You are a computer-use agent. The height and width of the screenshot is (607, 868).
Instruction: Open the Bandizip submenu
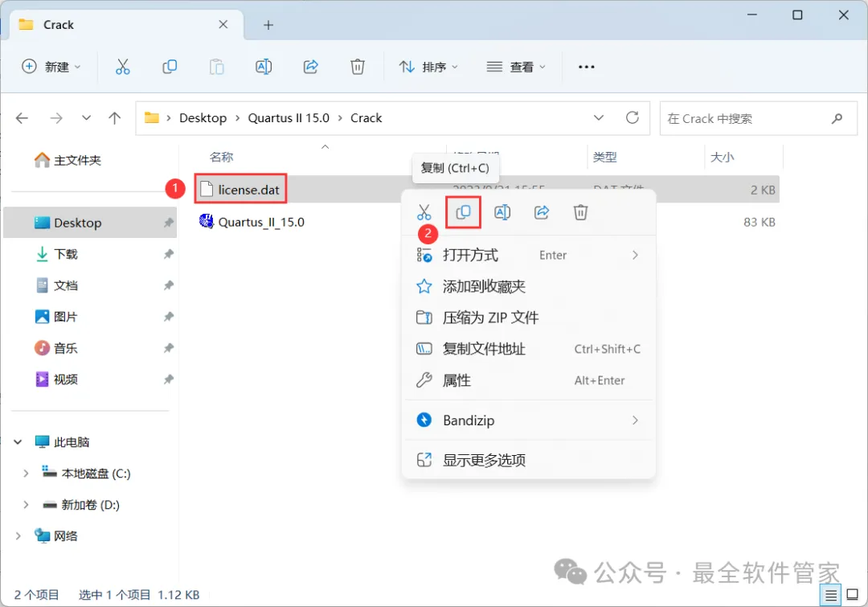coord(529,420)
